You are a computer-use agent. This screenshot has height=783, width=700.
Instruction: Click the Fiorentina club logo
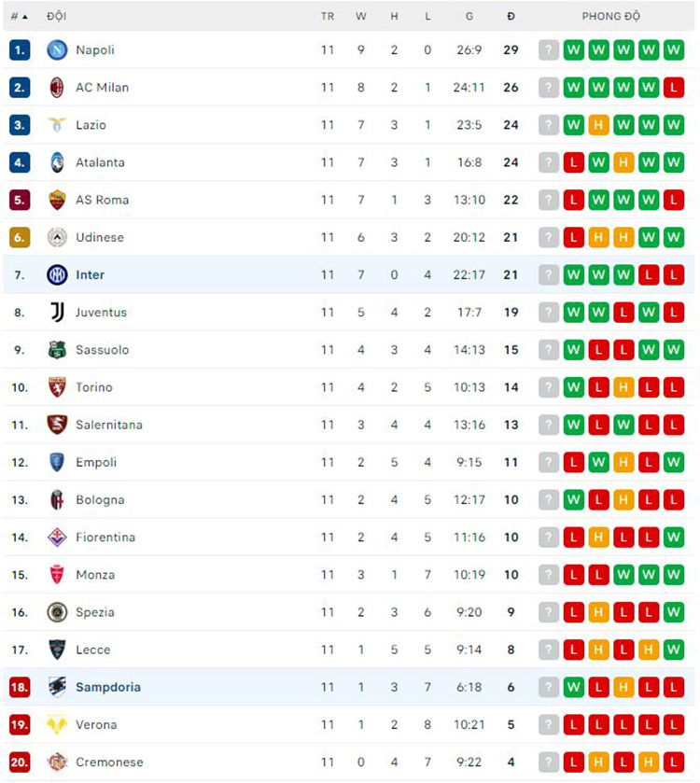click(57, 538)
